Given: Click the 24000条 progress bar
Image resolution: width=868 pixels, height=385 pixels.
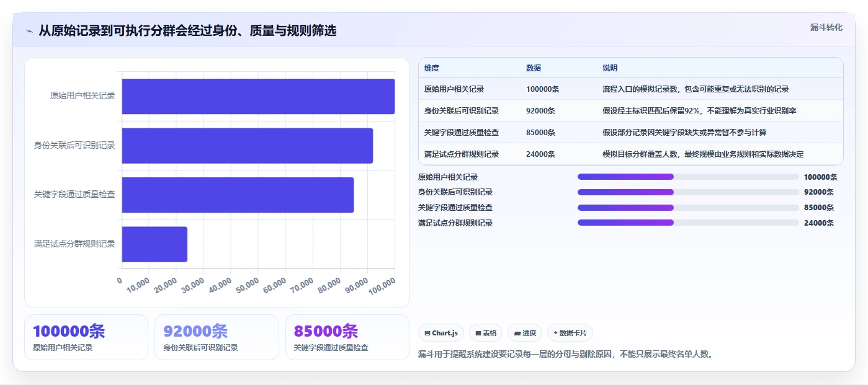Looking at the screenshot, I should tap(688, 223).
